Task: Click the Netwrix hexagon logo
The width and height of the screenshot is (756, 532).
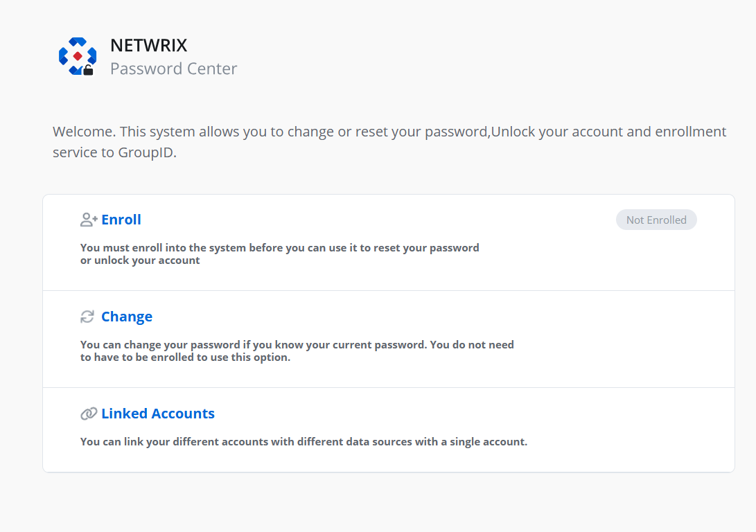Action: [x=76, y=55]
